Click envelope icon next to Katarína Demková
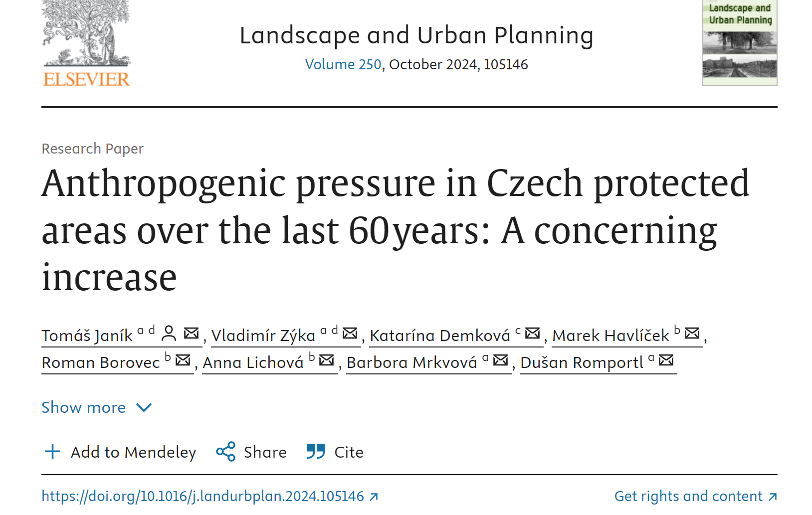 click(533, 333)
